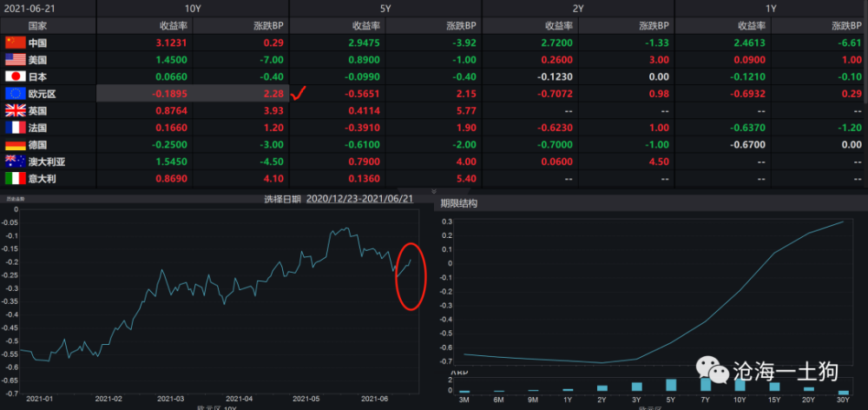This screenshot has height=410, width=868.
Task: Select the 意大利 country row label
Action: click(x=42, y=179)
